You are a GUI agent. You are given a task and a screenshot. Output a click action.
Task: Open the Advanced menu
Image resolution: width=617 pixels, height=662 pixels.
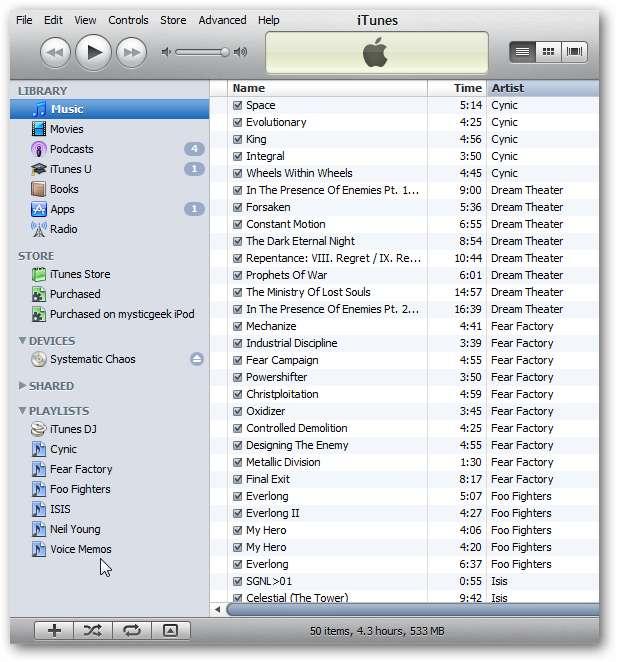click(222, 20)
